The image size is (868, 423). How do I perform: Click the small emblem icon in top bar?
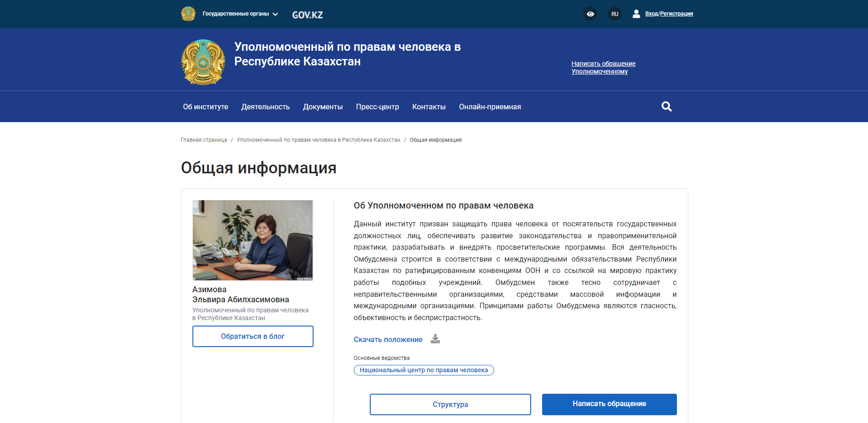pos(188,14)
